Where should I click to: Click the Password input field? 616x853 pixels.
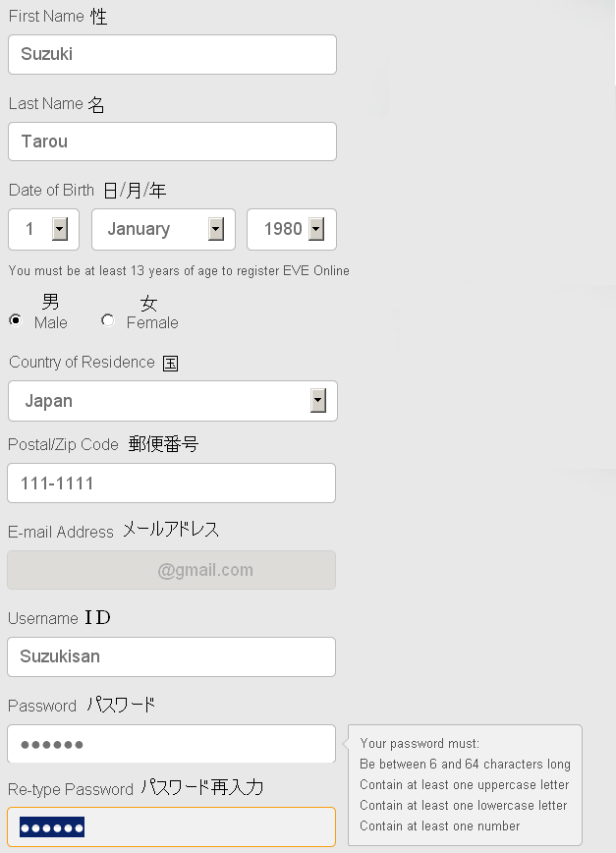coord(172,744)
